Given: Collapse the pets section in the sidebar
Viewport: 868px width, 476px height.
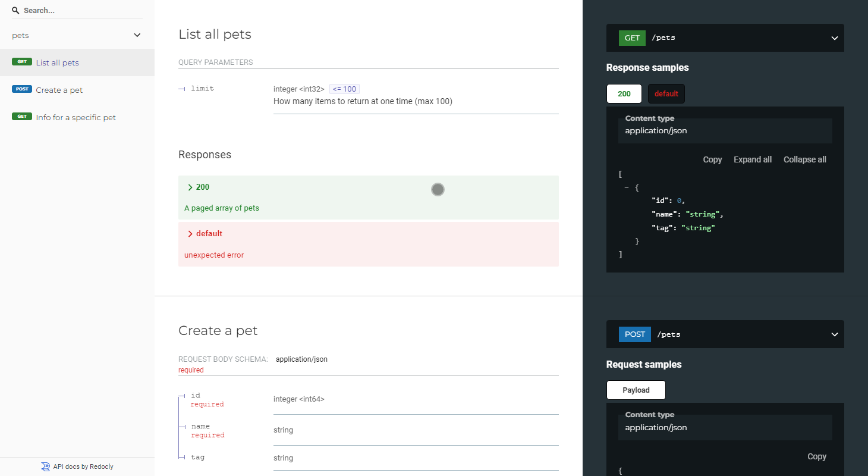Looking at the screenshot, I should (x=137, y=35).
